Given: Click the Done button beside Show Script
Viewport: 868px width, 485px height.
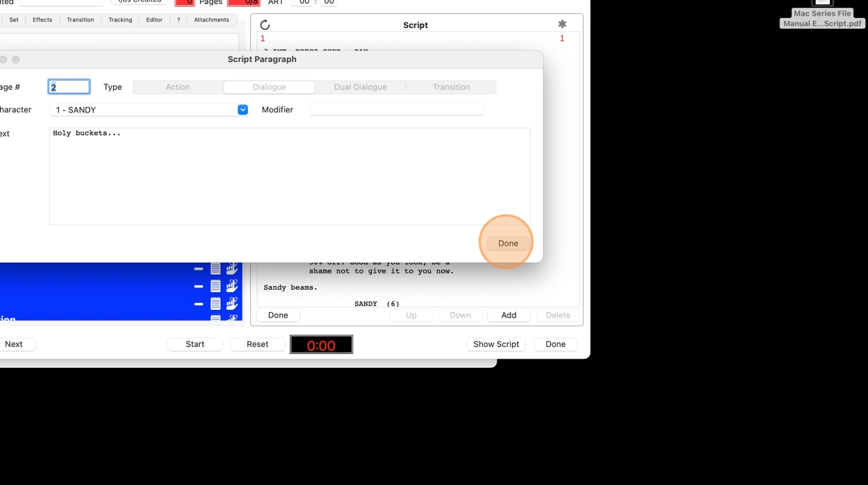Looking at the screenshot, I should point(555,344).
